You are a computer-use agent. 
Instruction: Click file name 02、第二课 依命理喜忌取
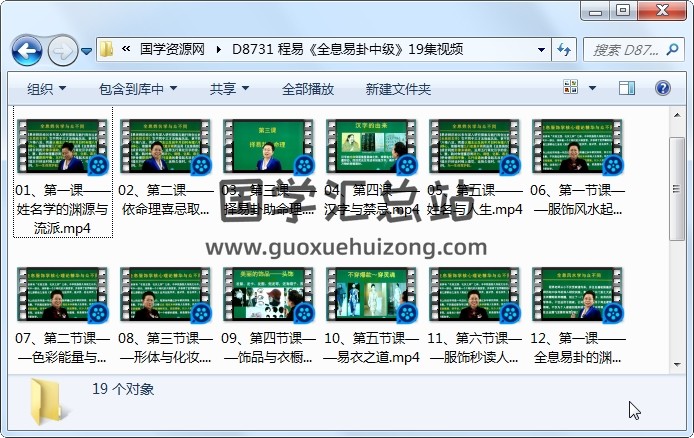(x=166, y=200)
